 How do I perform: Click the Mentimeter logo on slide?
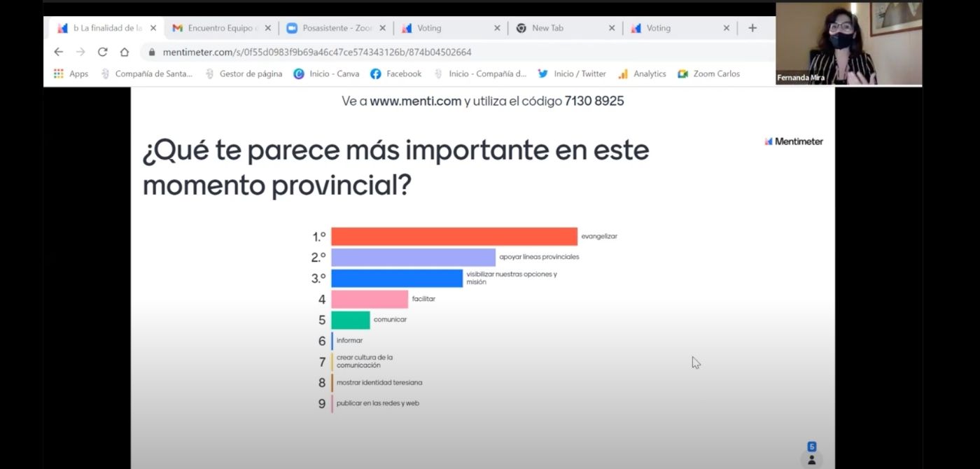793,141
